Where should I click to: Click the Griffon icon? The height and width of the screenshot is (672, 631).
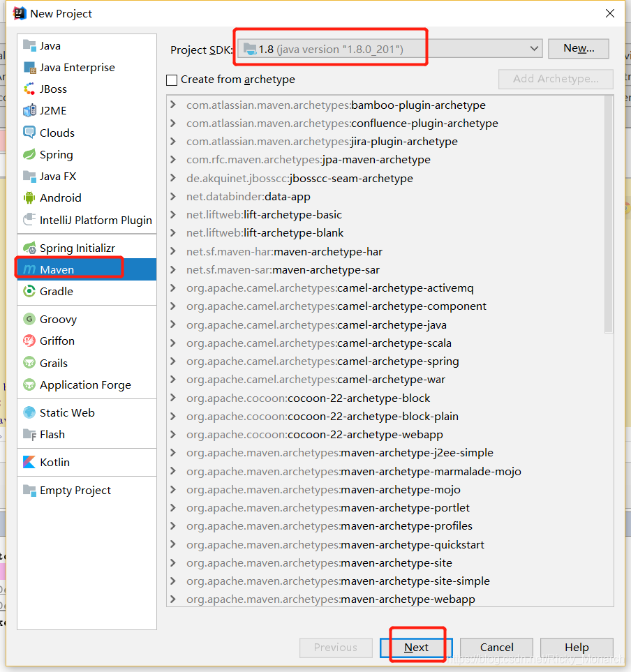(29, 341)
